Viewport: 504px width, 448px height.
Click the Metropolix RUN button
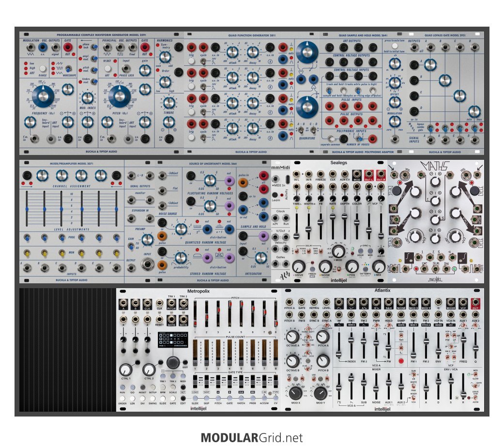pos(122,387)
